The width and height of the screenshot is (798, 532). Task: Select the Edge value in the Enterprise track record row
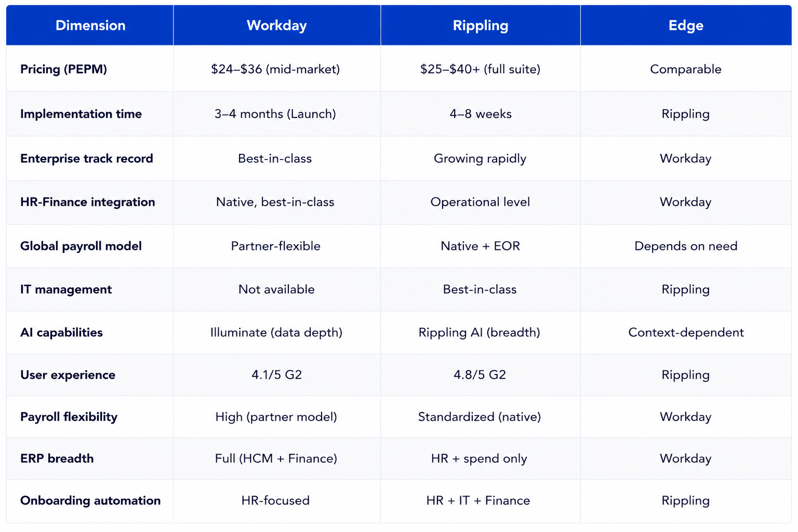pyautogui.click(x=686, y=158)
